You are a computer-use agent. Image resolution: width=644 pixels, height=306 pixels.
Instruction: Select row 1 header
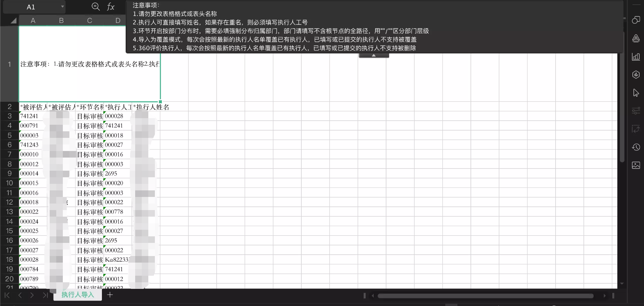(x=9, y=64)
